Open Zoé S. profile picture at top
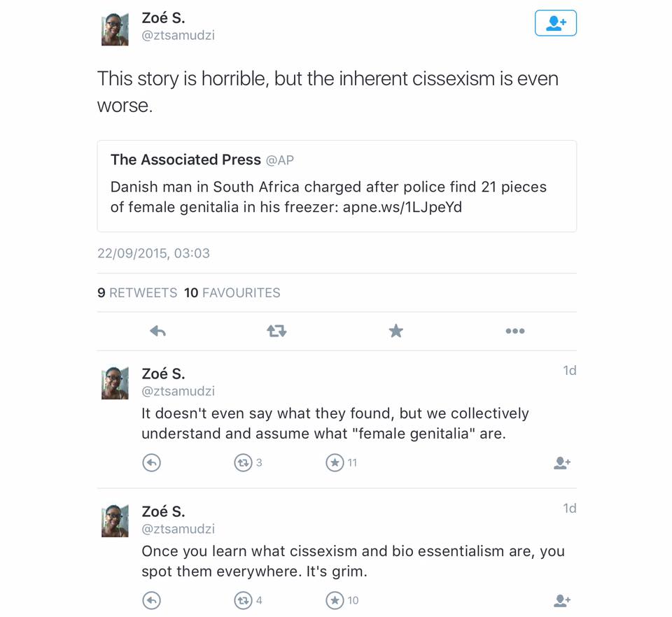The width and height of the screenshot is (672, 617). 115,29
